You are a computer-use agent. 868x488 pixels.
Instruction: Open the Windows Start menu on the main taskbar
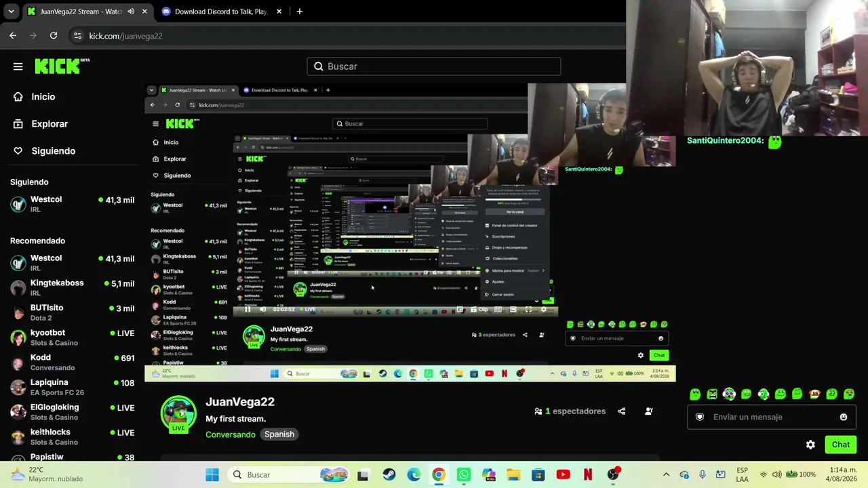tap(212, 474)
